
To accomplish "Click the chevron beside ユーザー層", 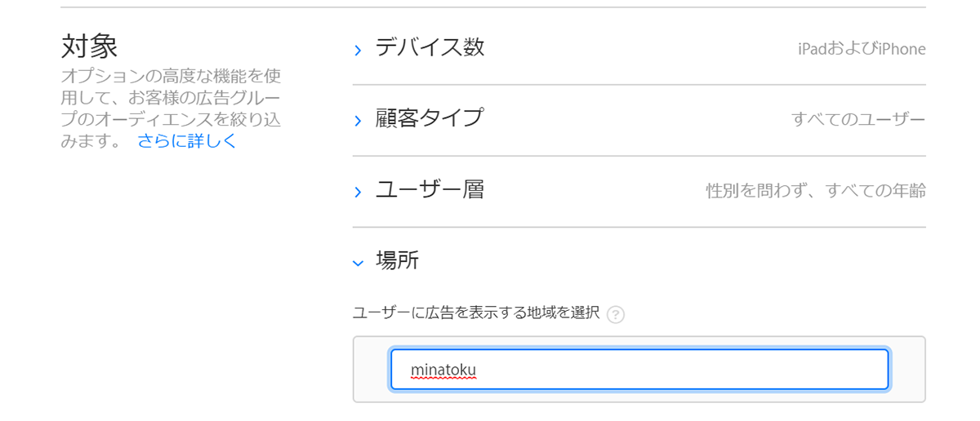I will [x=358, y=193].
